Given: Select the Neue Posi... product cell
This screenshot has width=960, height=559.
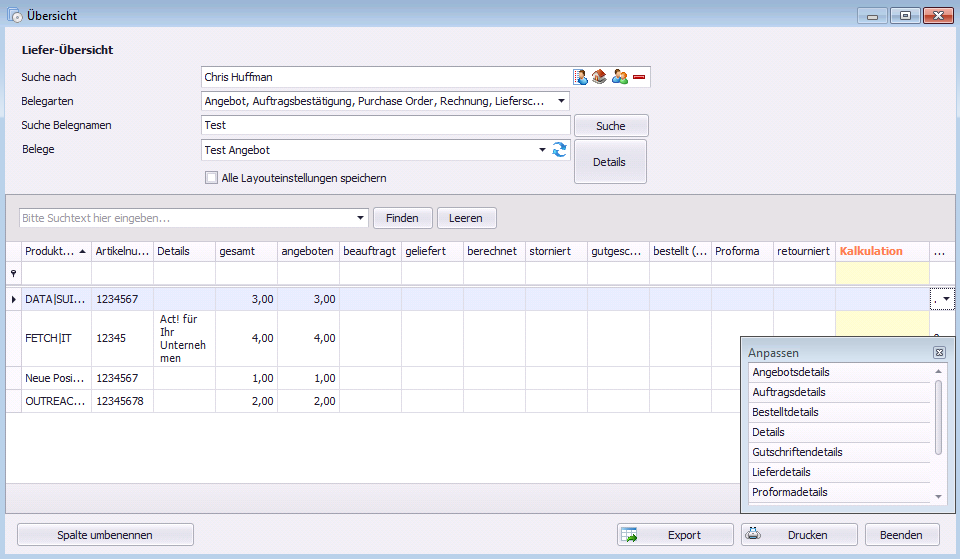Looking at the screenshot, I should point(56,378).
